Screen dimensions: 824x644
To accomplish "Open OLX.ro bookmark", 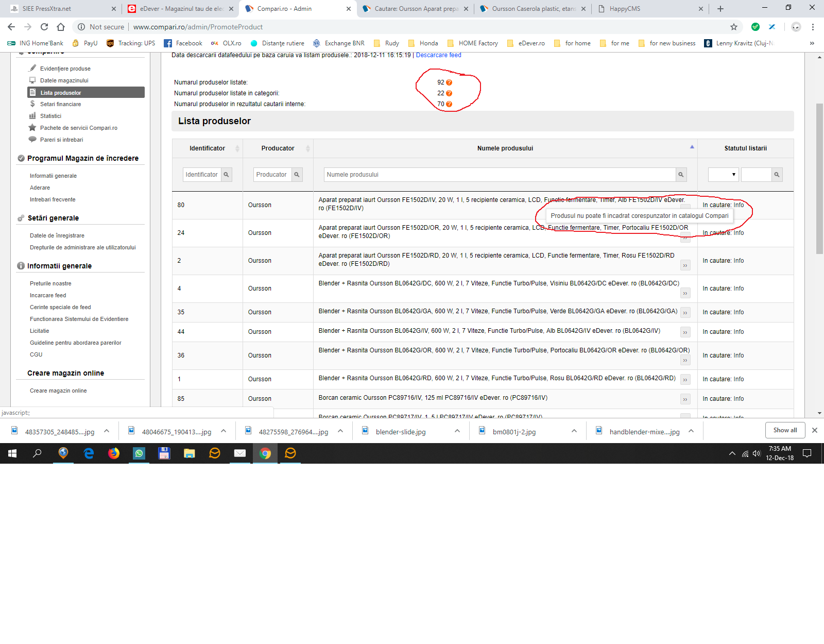I will pos(226,43).
